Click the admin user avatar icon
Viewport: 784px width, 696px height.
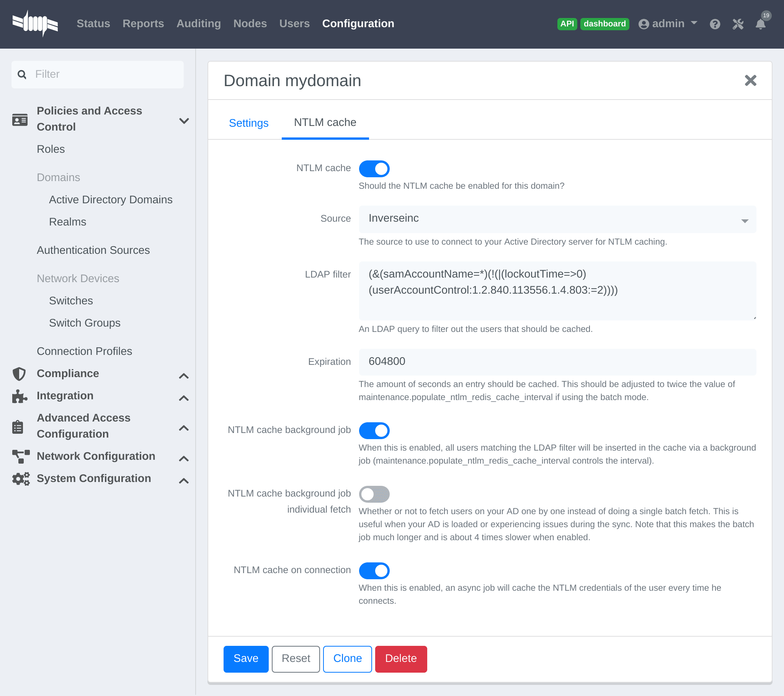click(643, 24)
